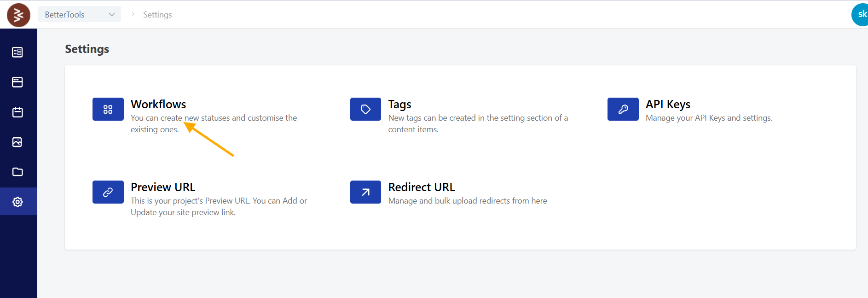Select the browser window icon in sidebar

coord(17,82)
